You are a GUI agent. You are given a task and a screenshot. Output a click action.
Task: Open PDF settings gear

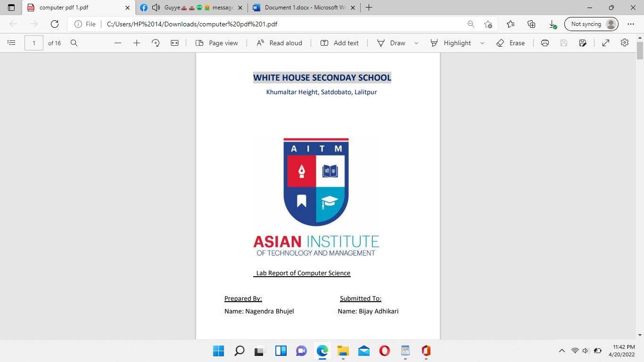625,43
